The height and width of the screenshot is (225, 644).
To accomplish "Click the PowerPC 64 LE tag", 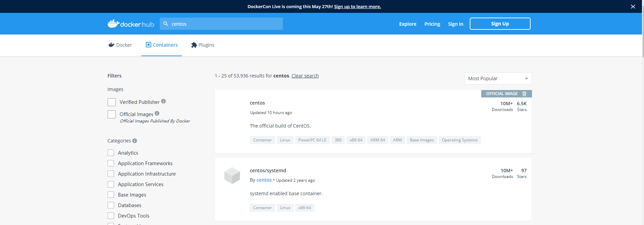I will click(312, 140).
